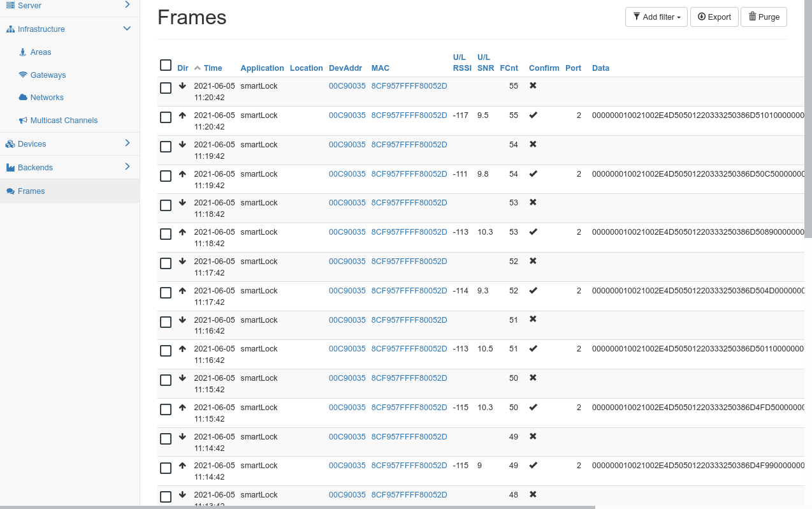Click the uplink arrow on the 11:20:42 frame
Viewport: 812px width, 509px height.
183,114
